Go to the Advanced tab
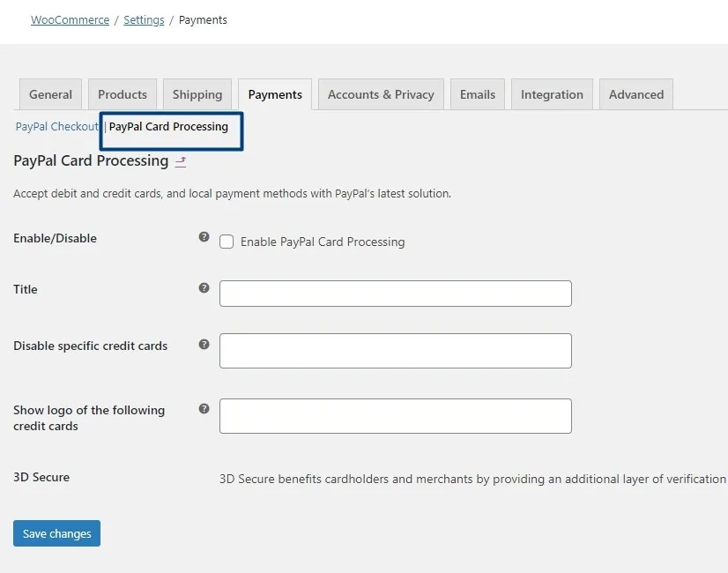The image size is (728, 573). point(636,94)
